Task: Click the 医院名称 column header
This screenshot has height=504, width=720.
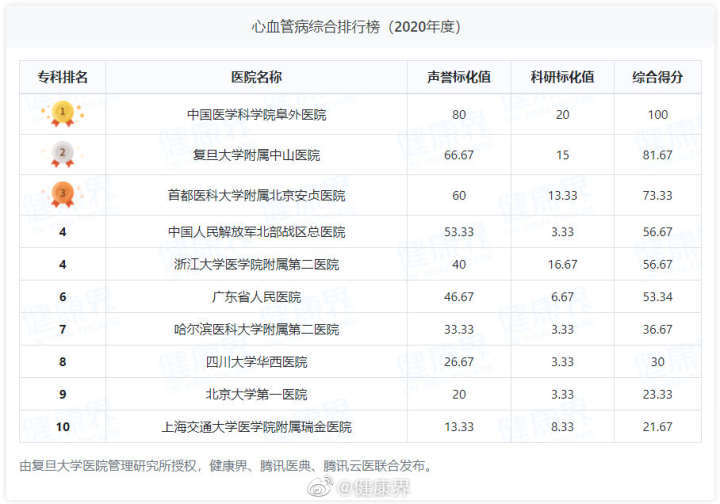Action: click(256, 77)
